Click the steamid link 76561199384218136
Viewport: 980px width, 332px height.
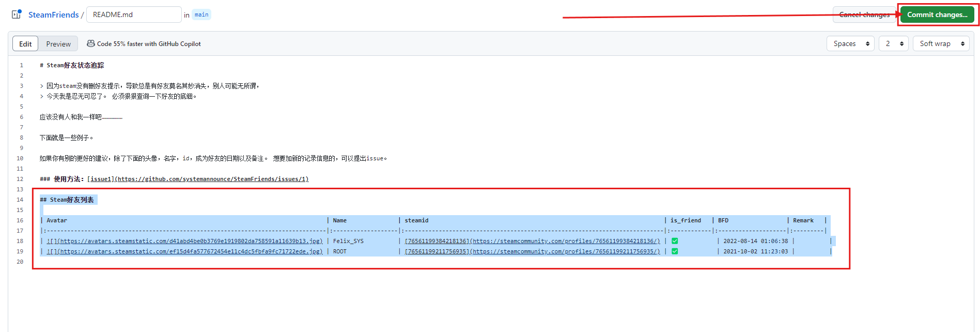pyautogui.click(x=532, y=241)
